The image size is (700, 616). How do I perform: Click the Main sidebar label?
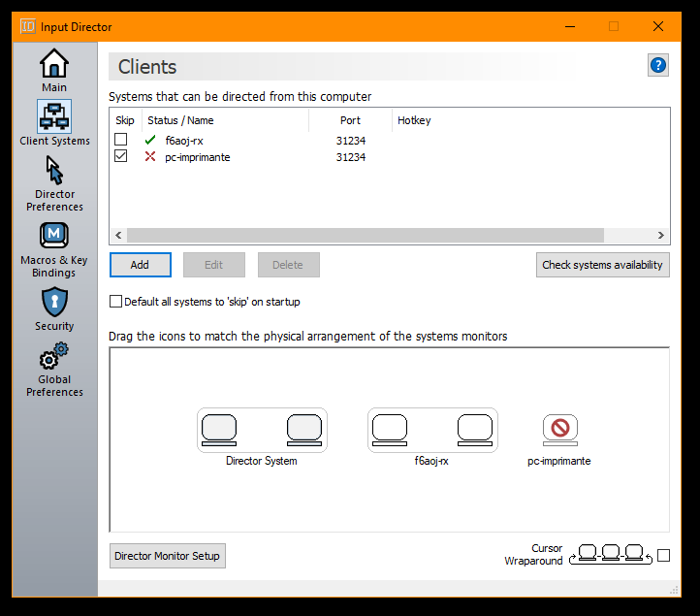click(54, 87)
